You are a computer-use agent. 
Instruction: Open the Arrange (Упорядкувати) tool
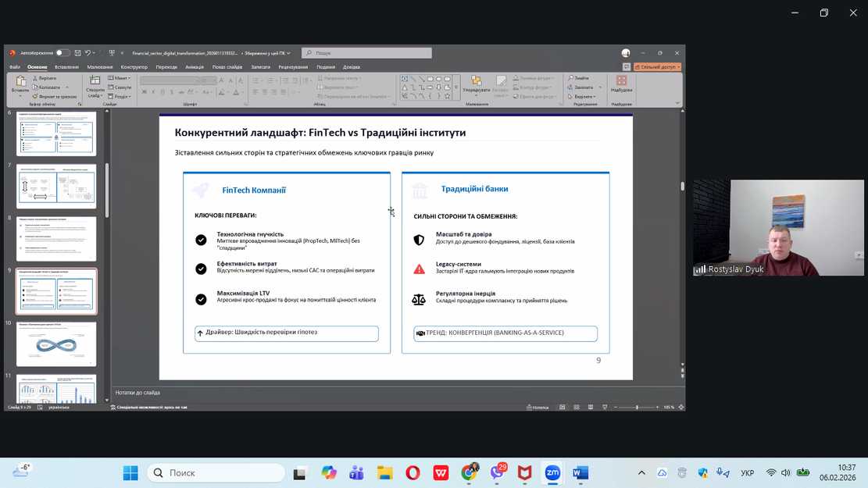point(476,84)
